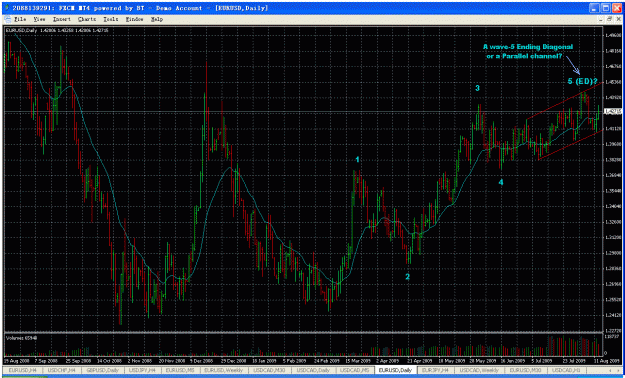Switch to the GBPUSD,Daily chart tab
Viewport: 625px width, 378px height.
click(102, 370)
